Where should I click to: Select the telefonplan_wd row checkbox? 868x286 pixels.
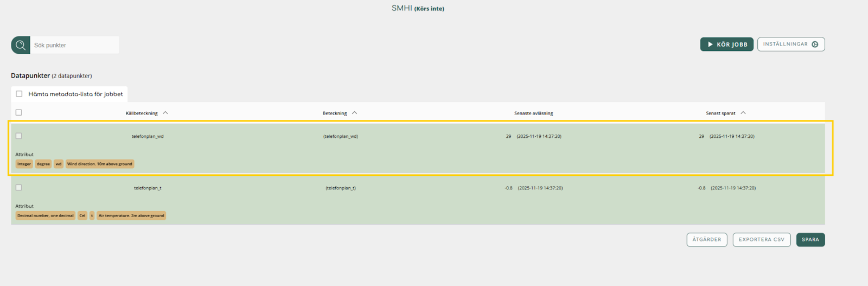19,136
